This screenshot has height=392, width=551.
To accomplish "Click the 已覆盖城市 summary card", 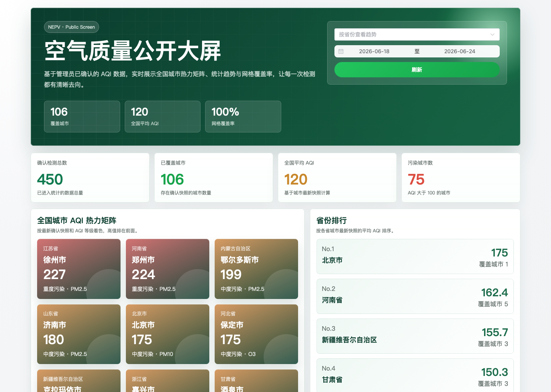I will (214, 178).
